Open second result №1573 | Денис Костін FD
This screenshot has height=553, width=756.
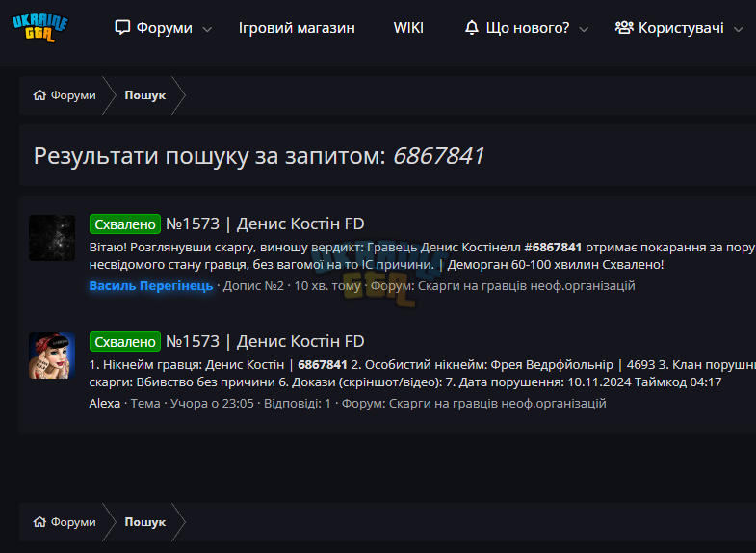click(265, 342)
